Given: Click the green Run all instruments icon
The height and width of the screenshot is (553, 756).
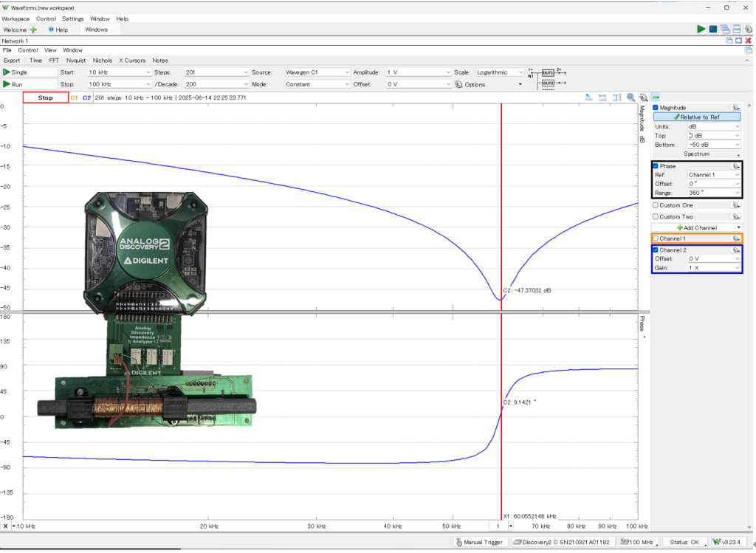Looking at the screenshot, I should pyautogui.click(x=701, y=30).
